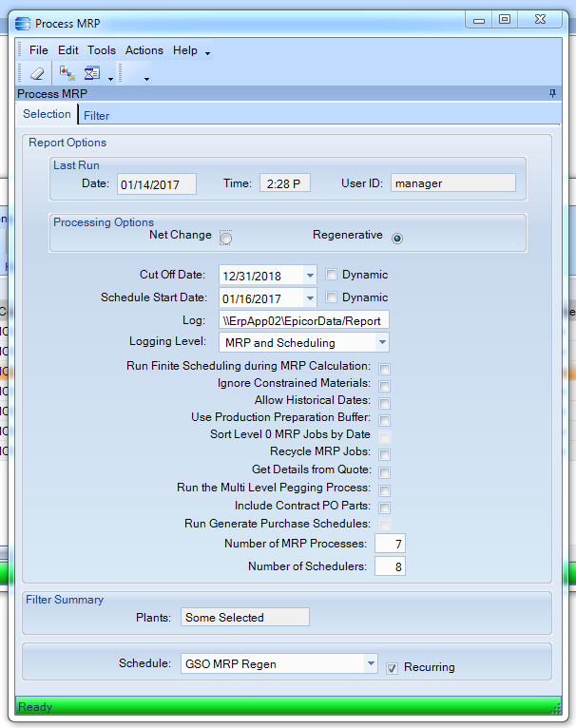Click the Number of MRP Processes field

click(390, 544)
